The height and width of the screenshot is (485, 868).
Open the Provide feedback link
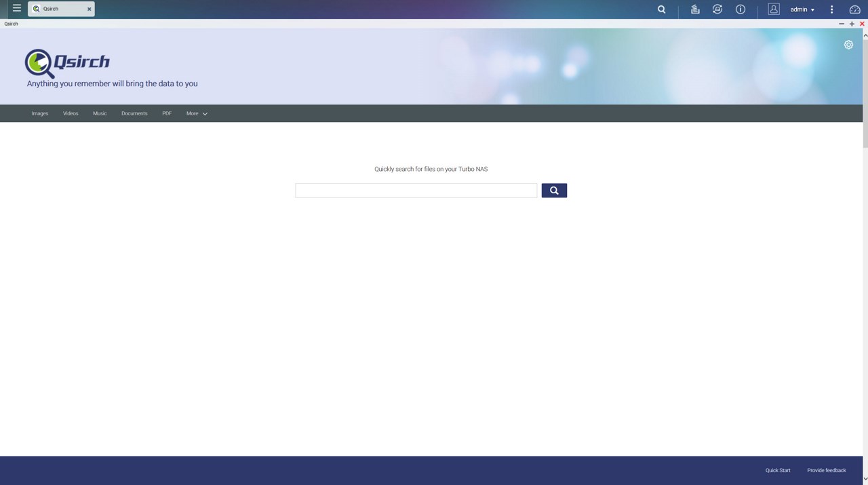(827, 470)
